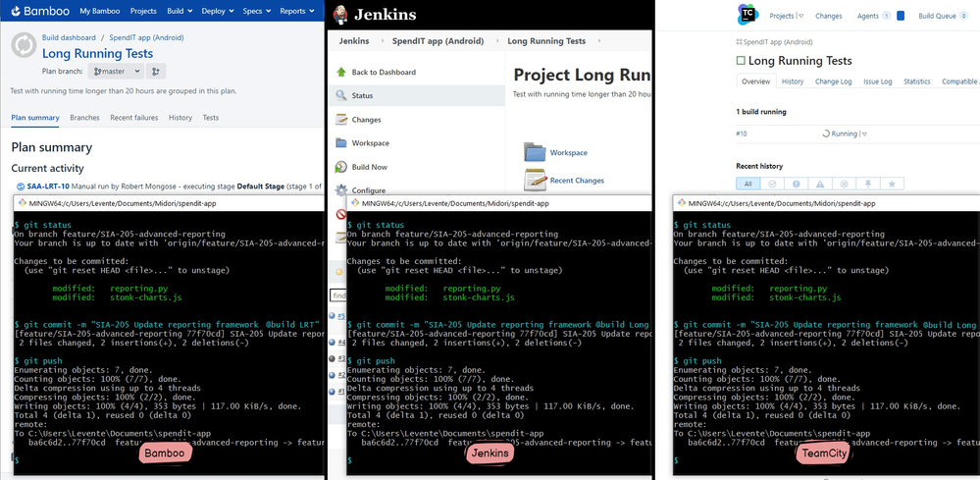The image size is (980, 480).
Task: Open My Bamboo in the Bamboo header
Action: tap(100, 11)
